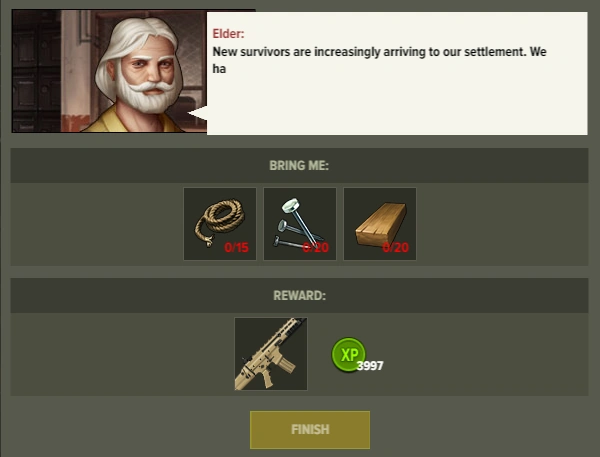Click the speech bubble pointer arrow
Screen dimensions: 600x457
click(x=198, y=113)
